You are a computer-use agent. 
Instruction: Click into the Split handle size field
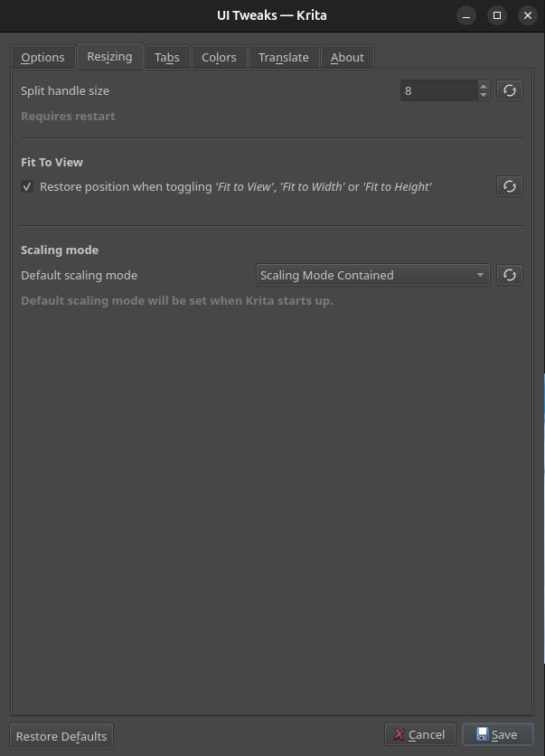[438, 90]
